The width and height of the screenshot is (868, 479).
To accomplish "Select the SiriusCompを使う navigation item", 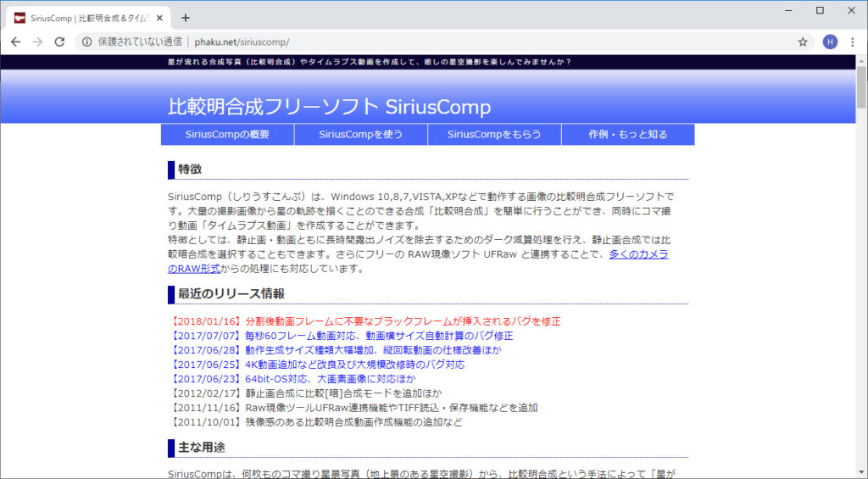I will coord(360,134).
